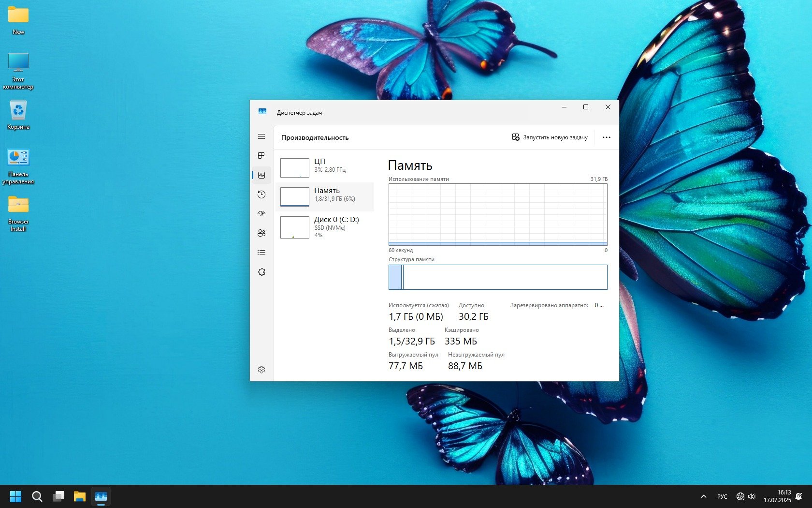Open the Details list icon

[261, 253]
